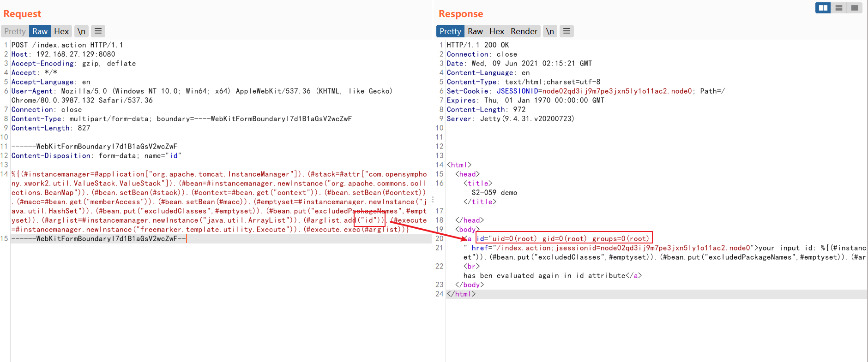Open the Response Hex tab
Viewport: 868px width, 362px height.
497,31
